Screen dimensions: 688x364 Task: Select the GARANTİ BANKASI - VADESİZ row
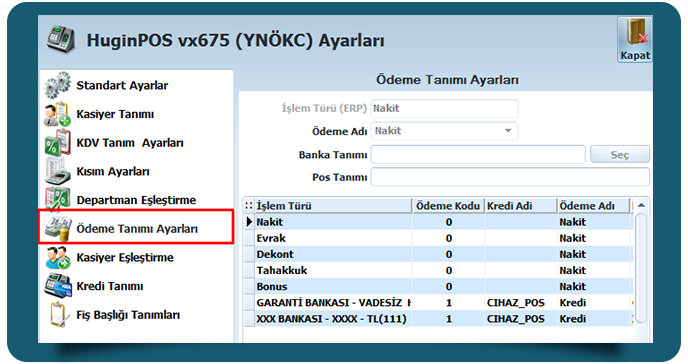point(438,303)
